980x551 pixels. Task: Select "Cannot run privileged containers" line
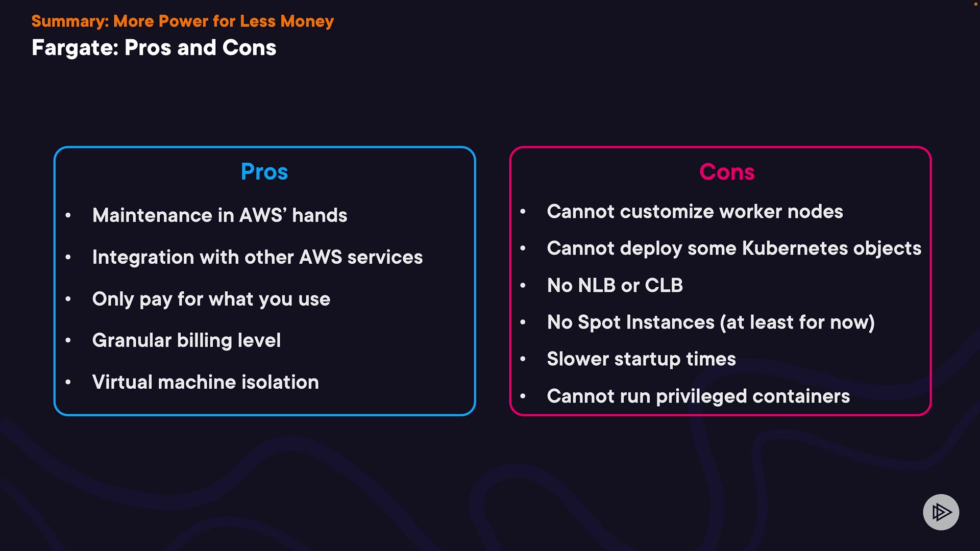pyautogui.click(x=698, y=396)
